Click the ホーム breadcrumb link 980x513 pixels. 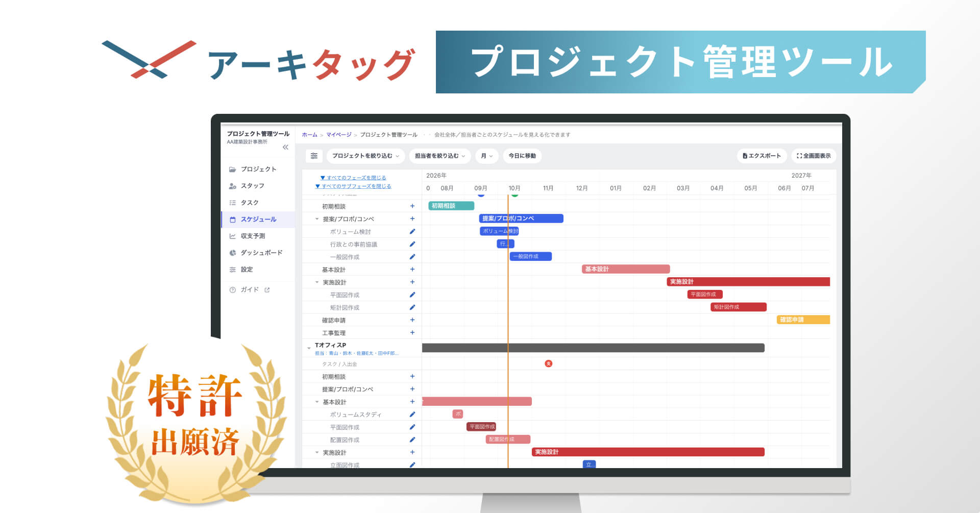[309, 135]
